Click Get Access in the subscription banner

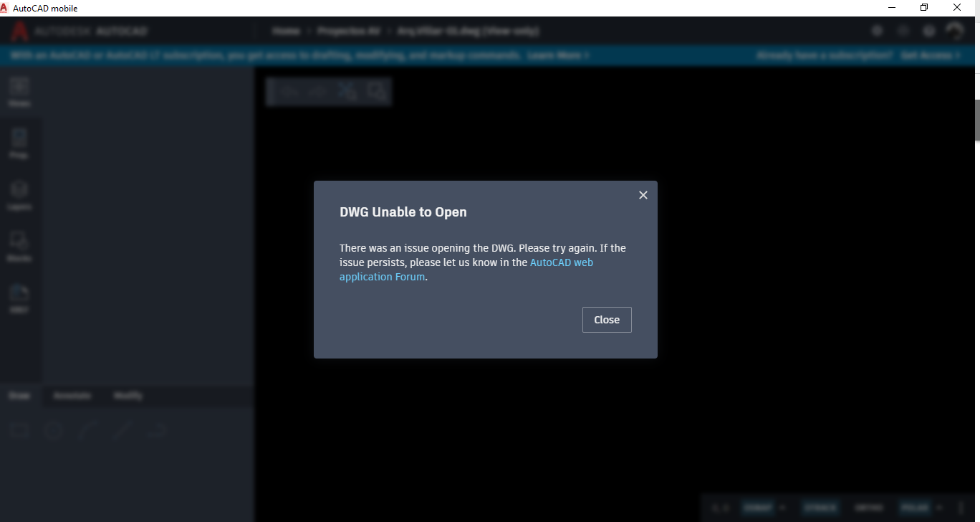[x=931, y=55]
